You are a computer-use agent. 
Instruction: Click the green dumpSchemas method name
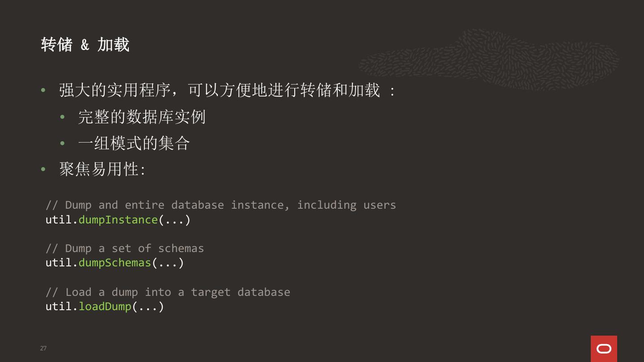click(x=115, y=263)
